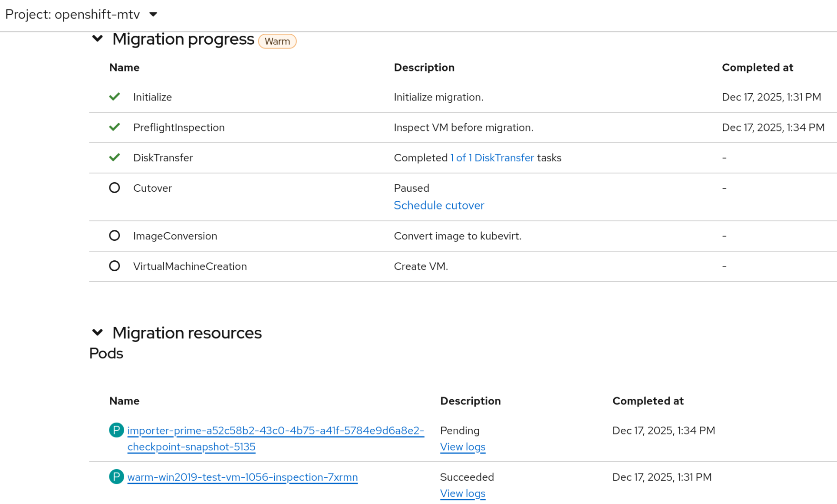Open the warm-win2019-test-vm inspection pod link
The height and width of the screenshot is (504, 837).
[x=242, y=477]
